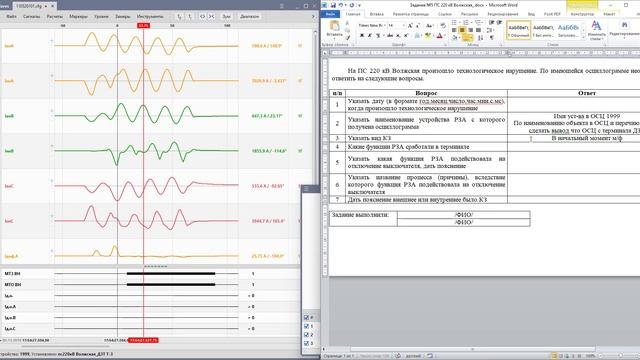Click the horizontal expand (<>) toolbar icon

[x=202, y=17]
